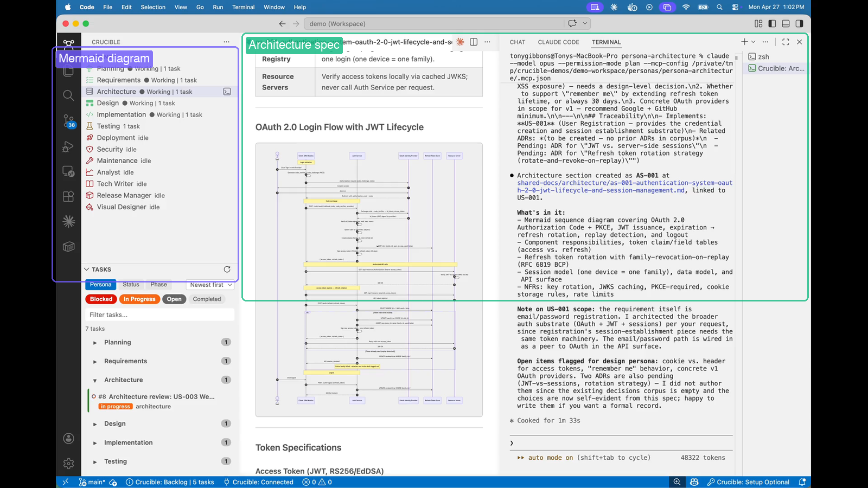
Task: Collapse the TASKS section
Action: coord(86,269)
